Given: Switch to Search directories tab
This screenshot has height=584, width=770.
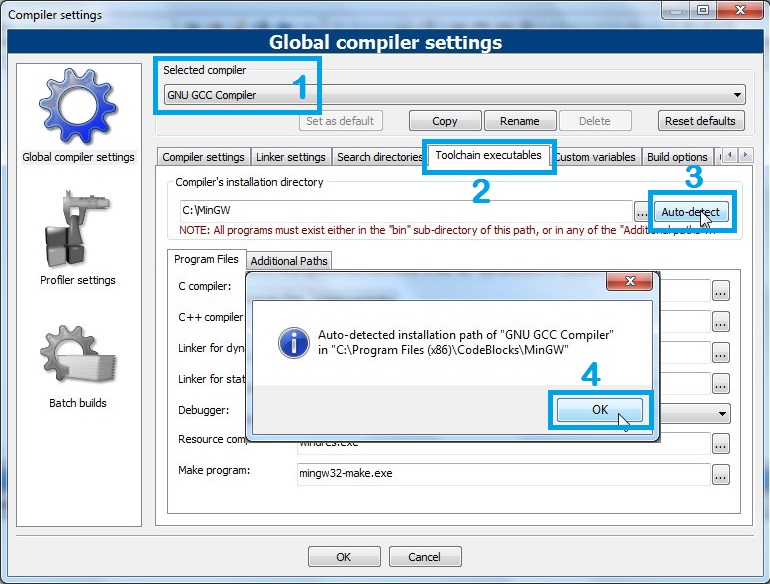Looking at the screenshot, I should (x=379, y=157).
